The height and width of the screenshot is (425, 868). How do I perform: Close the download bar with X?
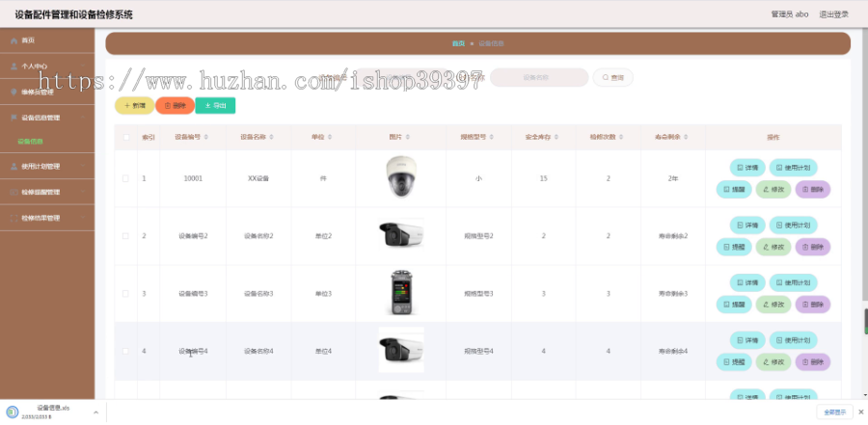click(860, 412)
